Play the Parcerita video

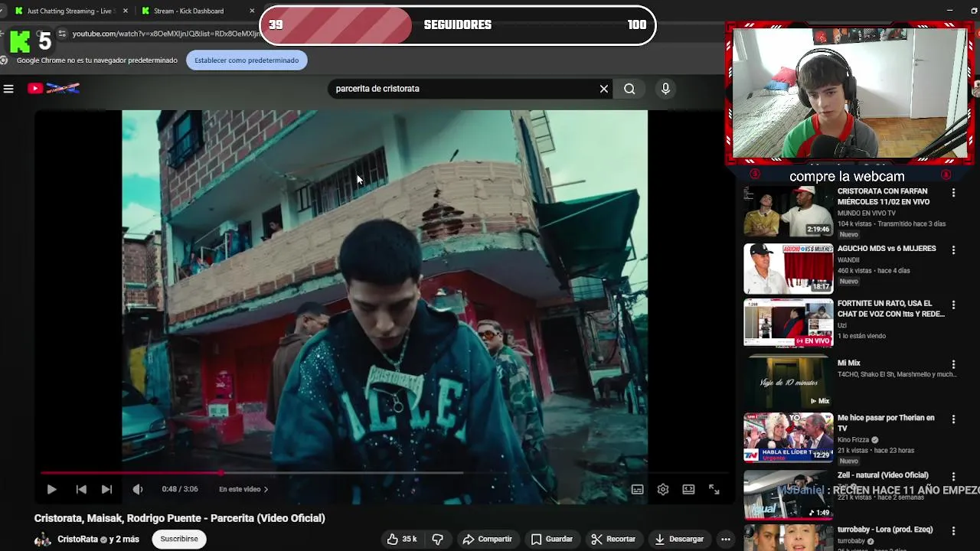point(51,489)
